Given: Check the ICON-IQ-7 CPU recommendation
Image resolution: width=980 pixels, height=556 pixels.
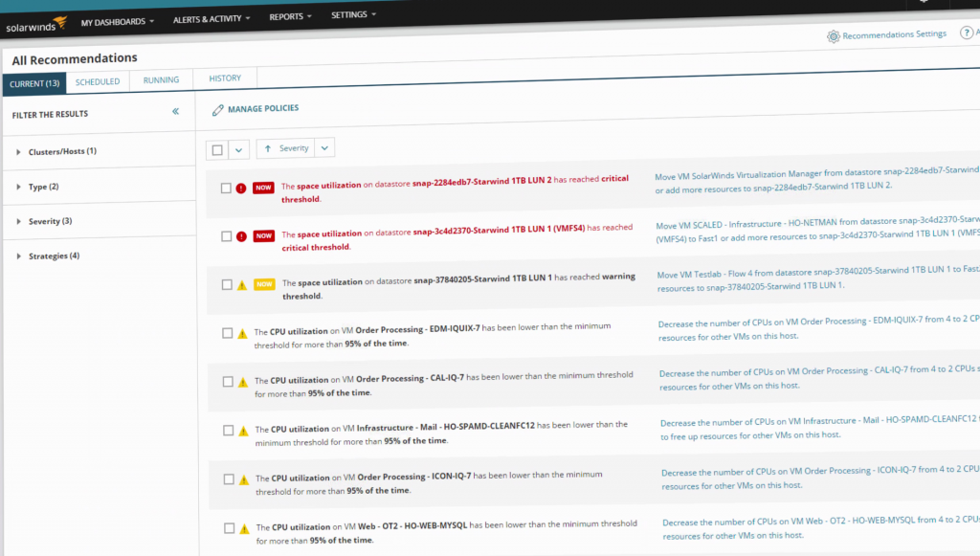Looking at the screenshot, I should 229,479.
